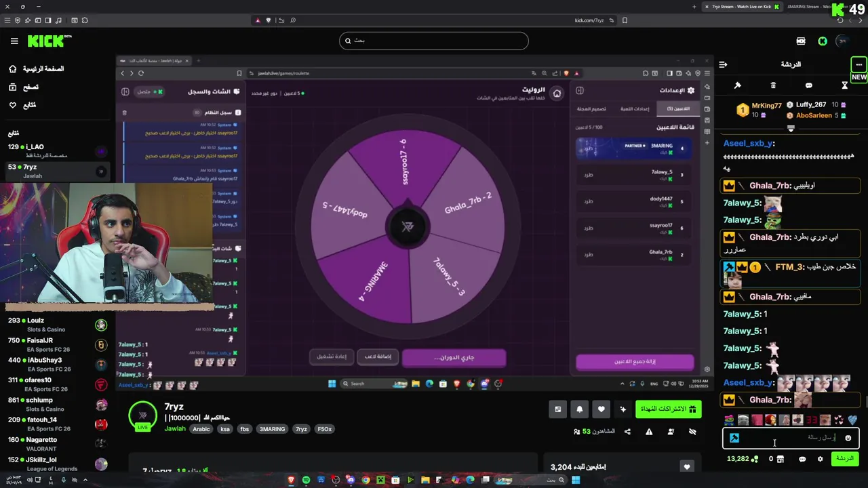This screenshot has height=488, width=868.
Task: Click MrKing77 in gift leaderboard
Action: 766,106
